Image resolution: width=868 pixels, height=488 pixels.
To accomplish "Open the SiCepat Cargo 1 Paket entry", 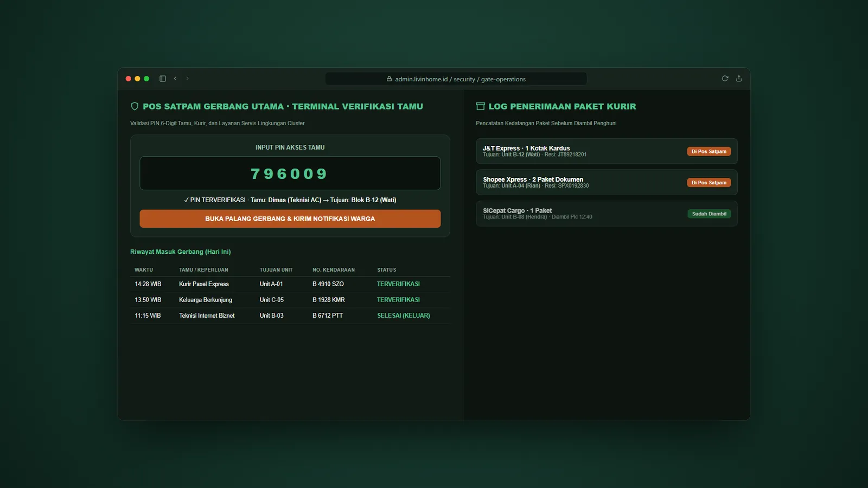I will [x=607, y=214].
